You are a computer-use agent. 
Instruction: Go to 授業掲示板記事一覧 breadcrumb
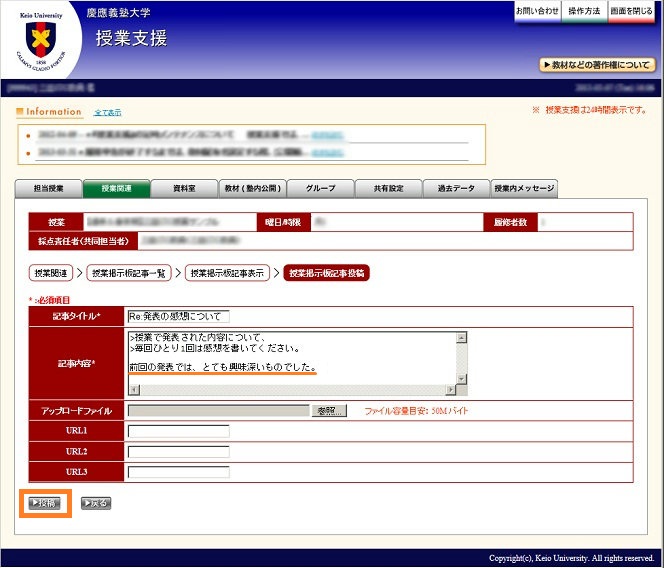pos(130,273)
